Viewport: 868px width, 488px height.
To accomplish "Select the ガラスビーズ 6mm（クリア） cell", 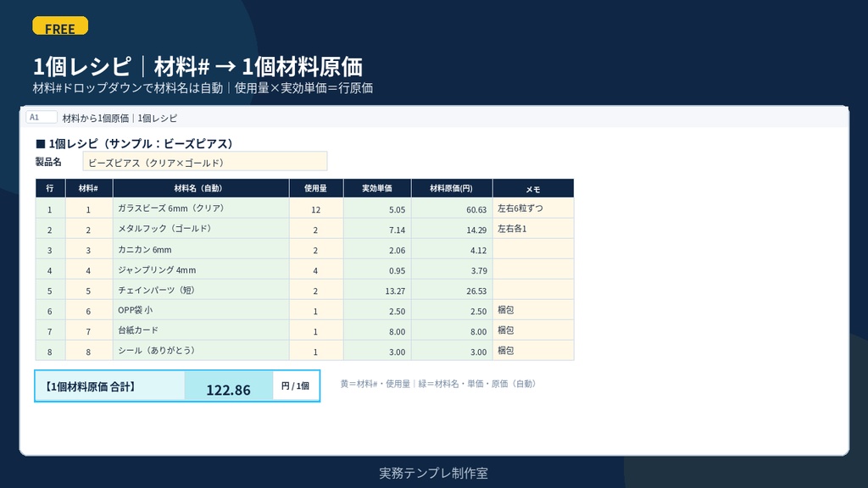I will click(x=200, y=208).
